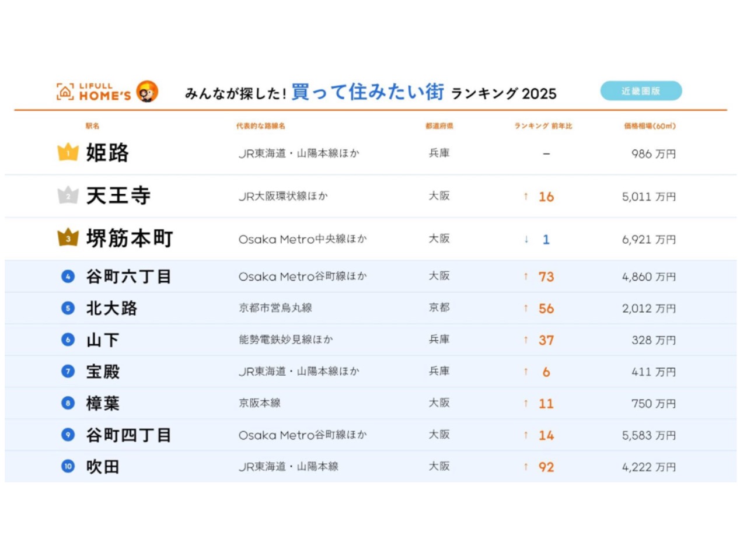The height and width of the screenshot is (560, 747).
Task: Click the gold crown icon for rank 1
Action: 68,152
